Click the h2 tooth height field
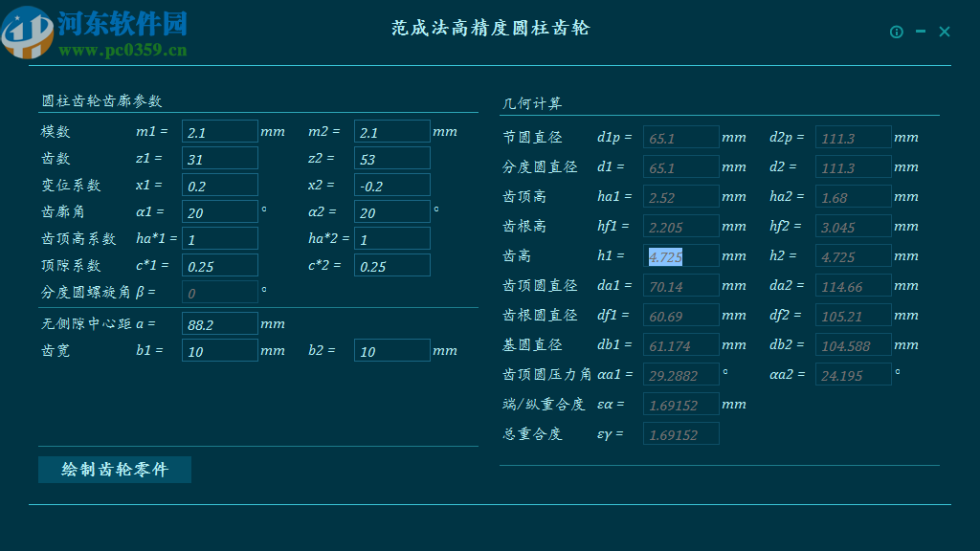 point(853,256)
